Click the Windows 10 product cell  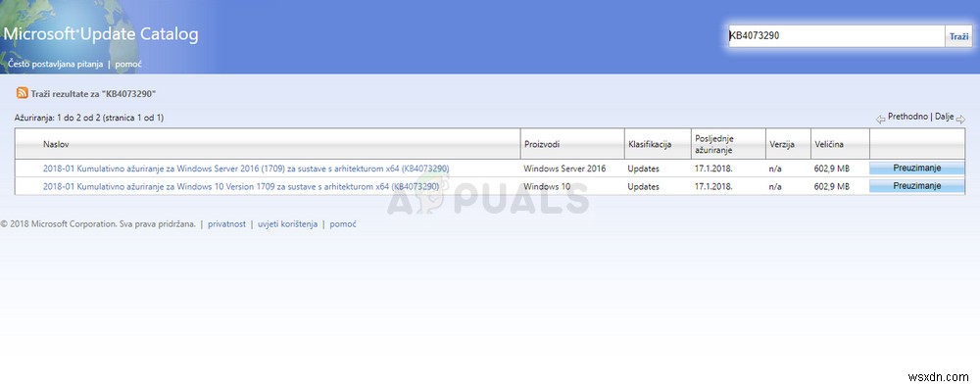547,186
